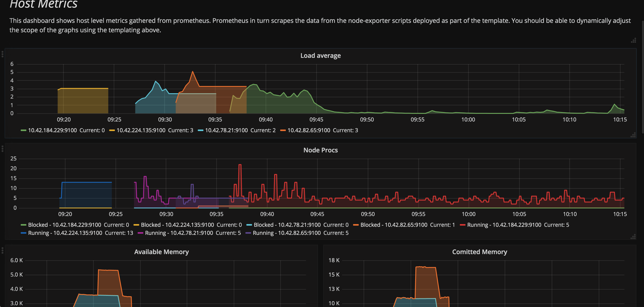Screen dimensions: 644x307
Task: Open row menu handle beside Load average panel
Action: coord(2,54)
